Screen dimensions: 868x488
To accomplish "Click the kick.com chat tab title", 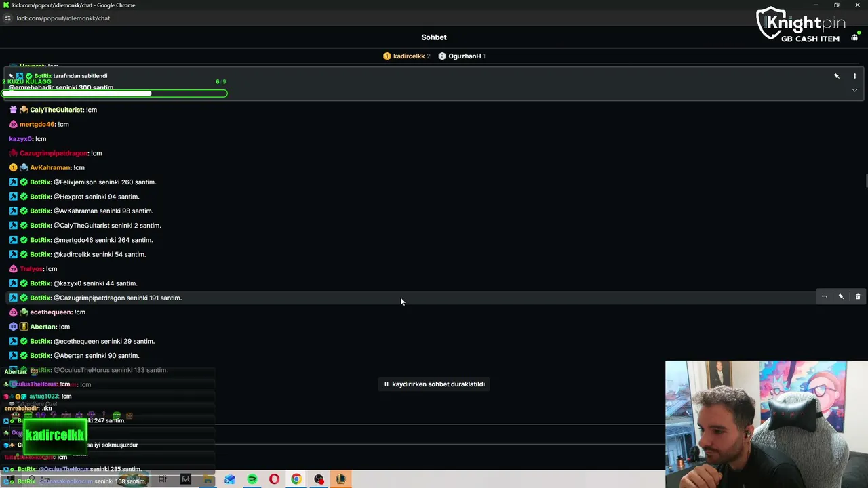I will pos(73,5).
